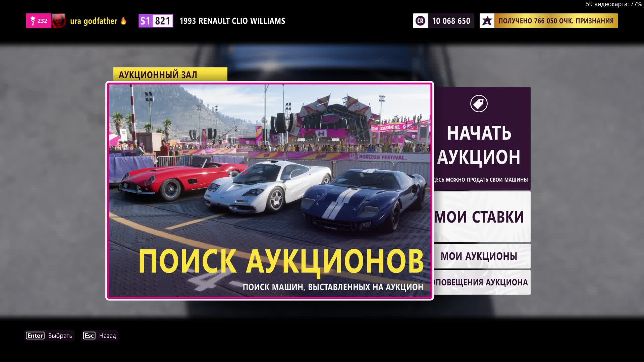Click the 10 068 650 credits balance
The width and height of the screenshot is (644, 362).
451,21
